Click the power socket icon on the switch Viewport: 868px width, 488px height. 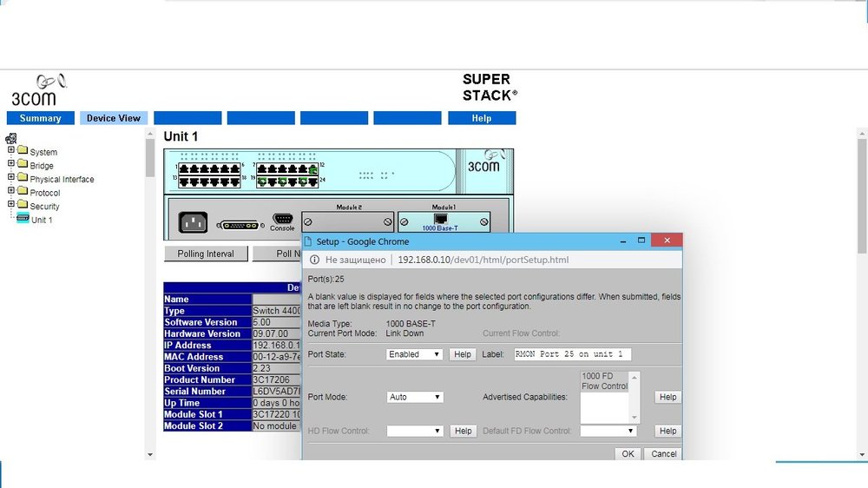(194, 223)
